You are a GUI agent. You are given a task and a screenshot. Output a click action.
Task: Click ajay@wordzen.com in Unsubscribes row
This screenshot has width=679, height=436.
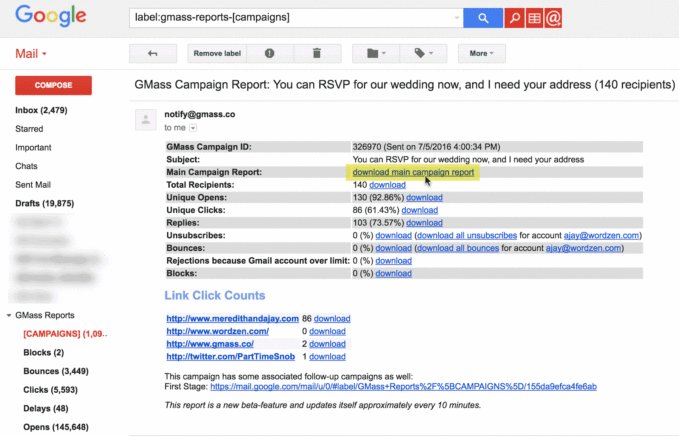[x=601, y=236]
